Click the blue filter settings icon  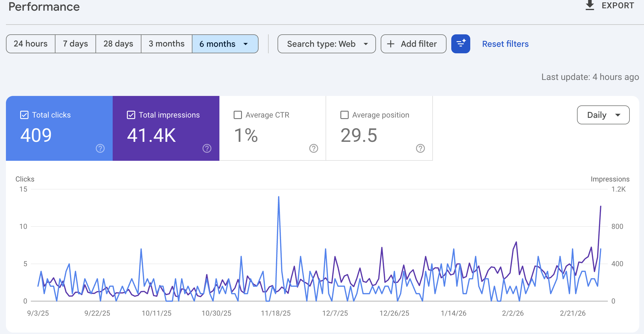pos(460,44)
